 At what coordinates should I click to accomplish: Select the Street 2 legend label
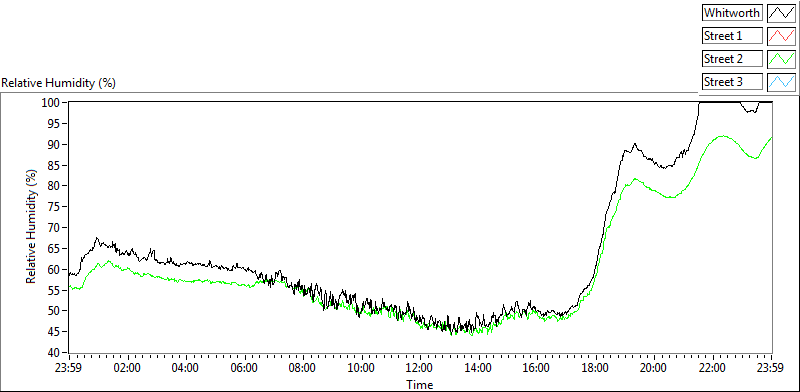[732, 59]
